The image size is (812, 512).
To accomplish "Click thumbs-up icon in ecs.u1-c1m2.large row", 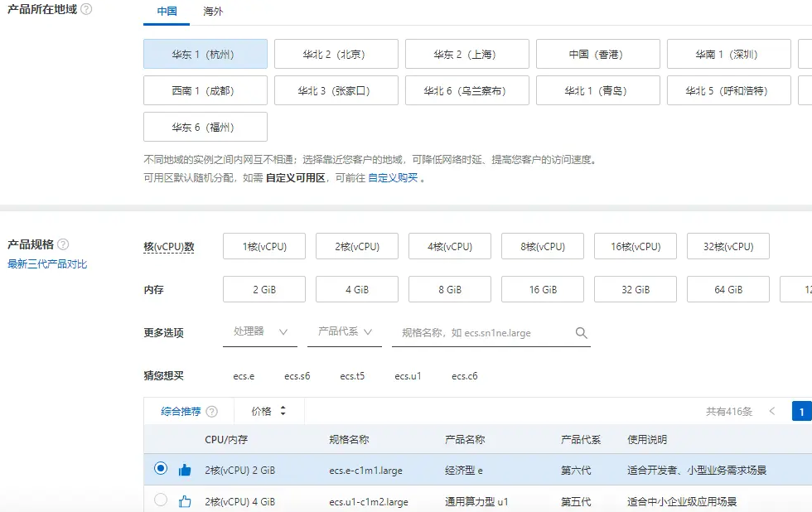I will (185, 501).
